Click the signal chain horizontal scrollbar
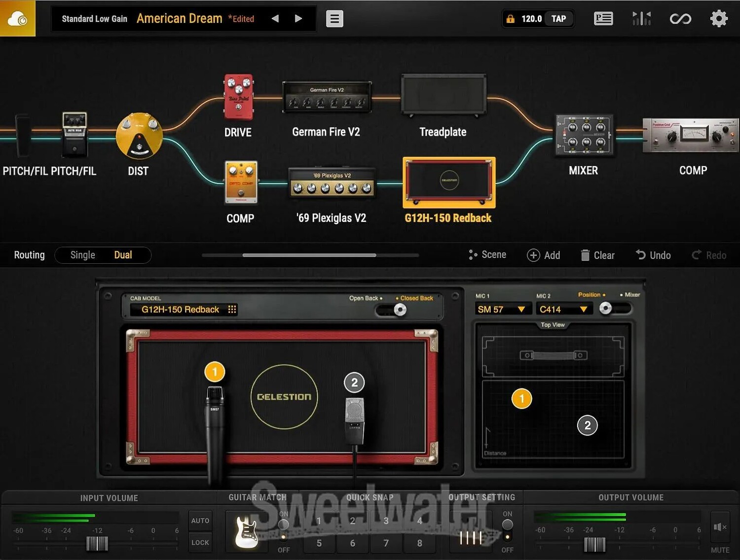The height and width of the screenshot is (560, 740). click(x=310, y=255)
